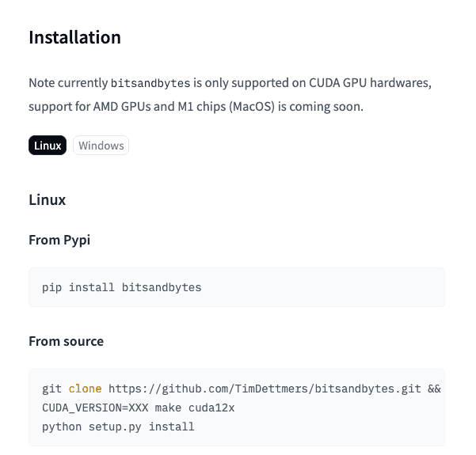Screen dimensions: 476x455
Task: Click the CUDA GPU hardwares text
Action: (x=370, y=83)
